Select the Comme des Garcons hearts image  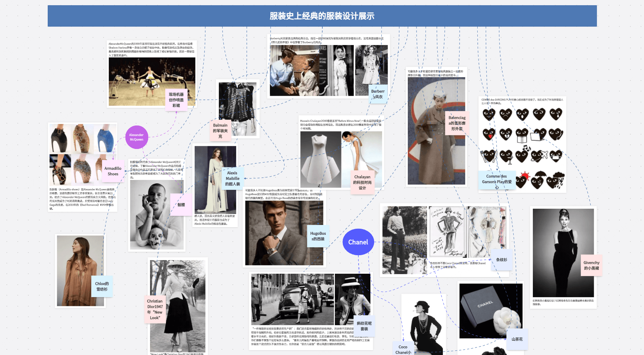[x=522, y=149]
